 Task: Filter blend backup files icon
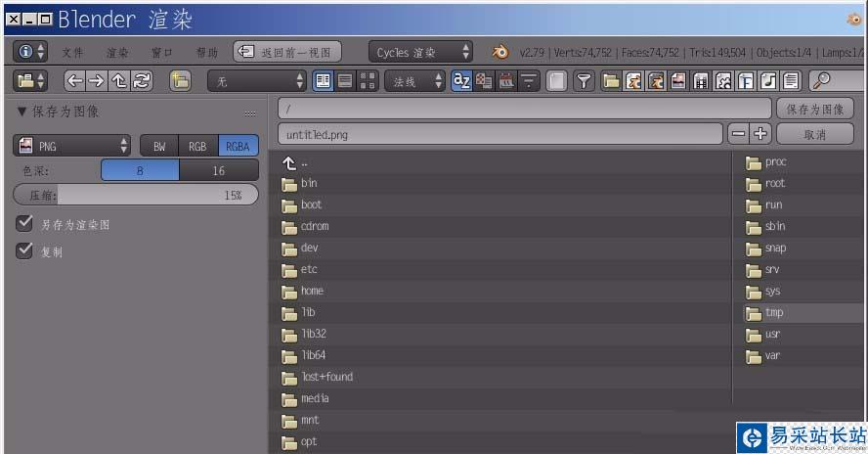(x=656, y=81)
